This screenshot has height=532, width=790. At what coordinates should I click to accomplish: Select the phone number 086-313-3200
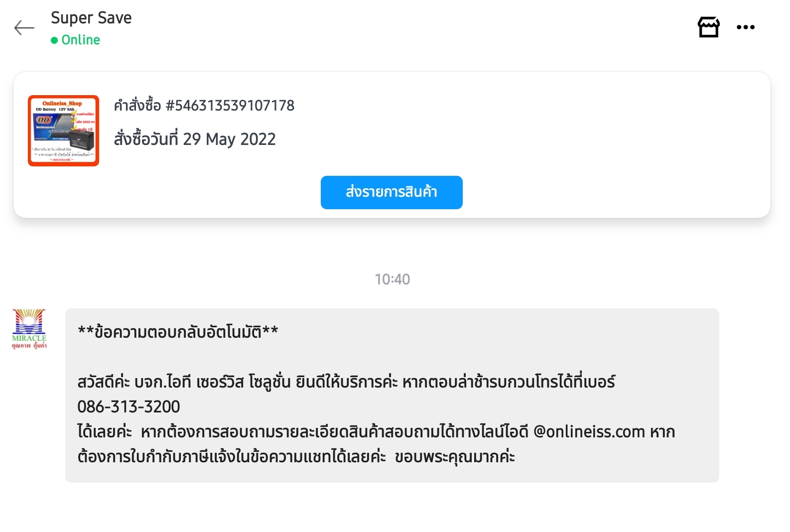pyautogui.click(x=129, y=407)
